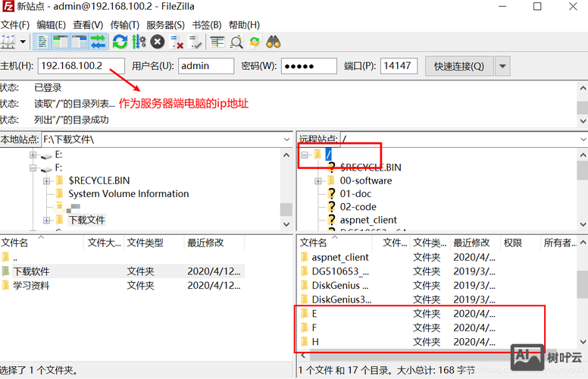The height and width of the screenshot is (379, 588).
Task: Open the Site Manager icon
Action: (10, 42)
